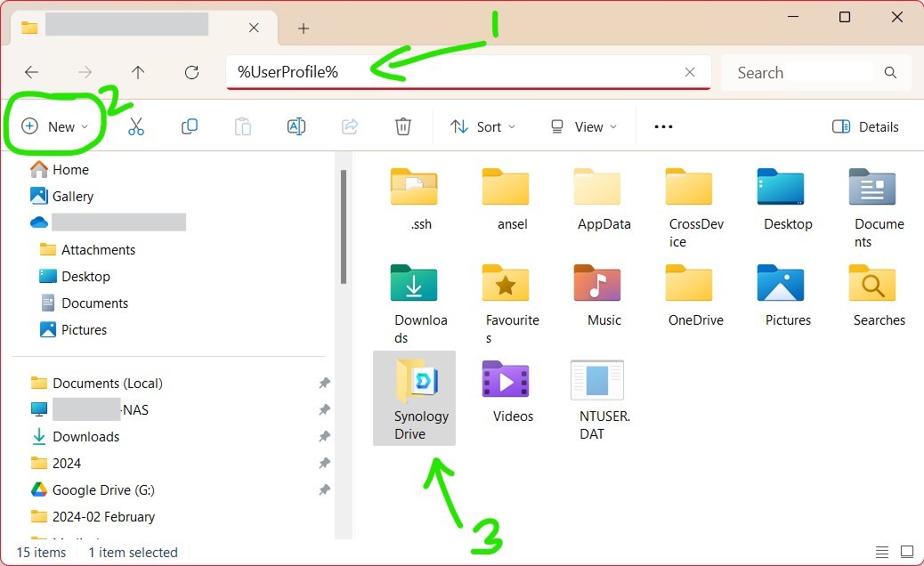Open the Sort dropdown
Screen dimensions: 924x566
point(482,126)
